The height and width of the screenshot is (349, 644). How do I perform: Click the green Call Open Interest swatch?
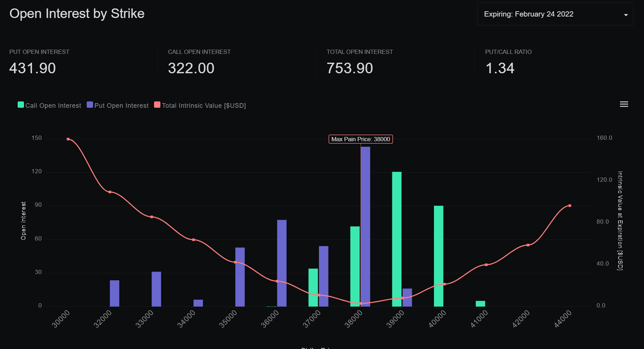click(x=21, y=105)
